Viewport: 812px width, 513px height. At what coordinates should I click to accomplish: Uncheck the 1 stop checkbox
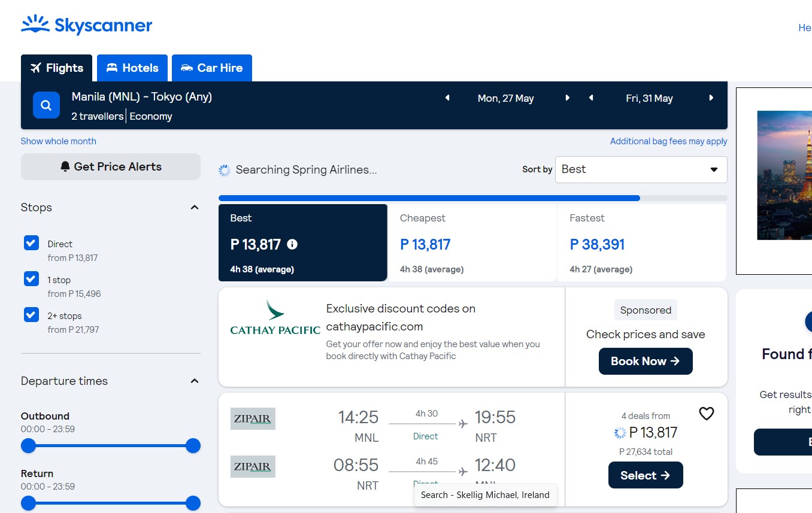click(x=31, y=279)
